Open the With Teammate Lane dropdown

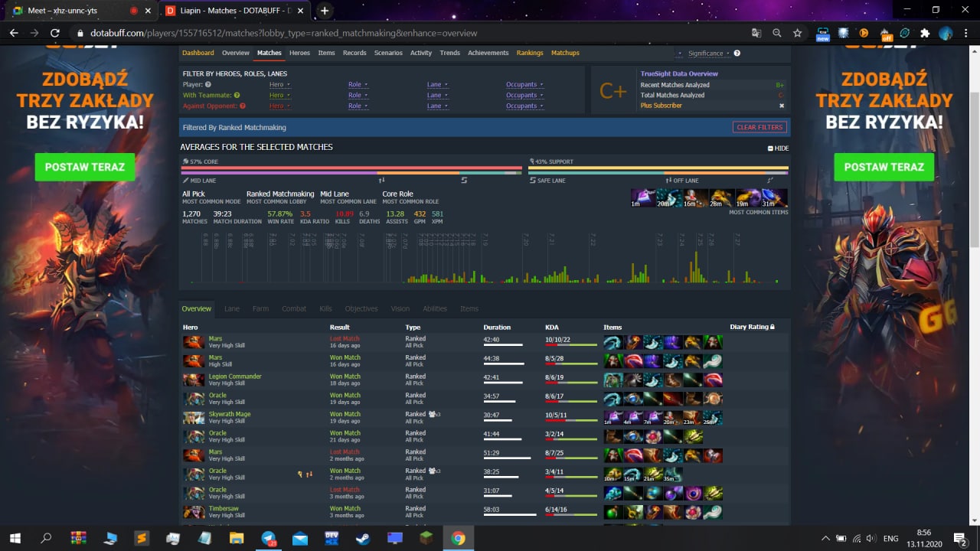(437, 96)
